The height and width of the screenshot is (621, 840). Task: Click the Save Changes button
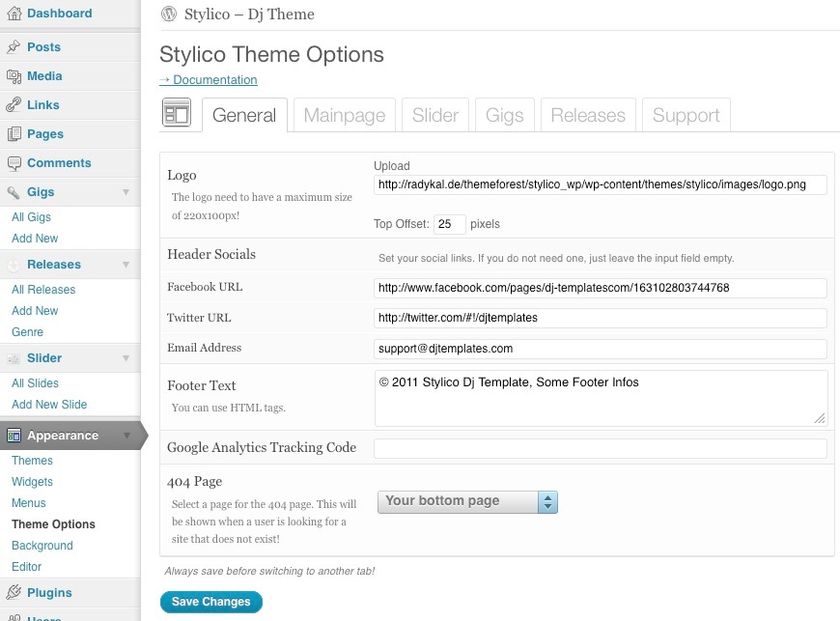coord(211,602)
